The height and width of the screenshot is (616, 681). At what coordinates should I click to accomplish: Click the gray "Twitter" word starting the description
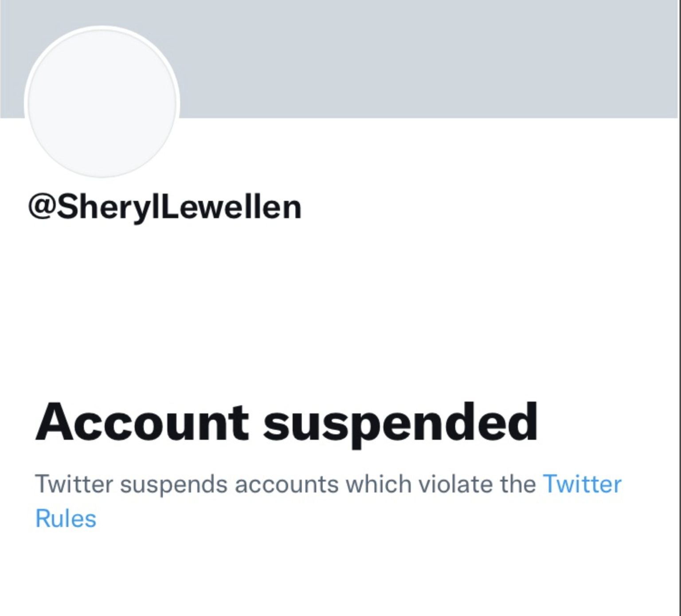point(74,484)
